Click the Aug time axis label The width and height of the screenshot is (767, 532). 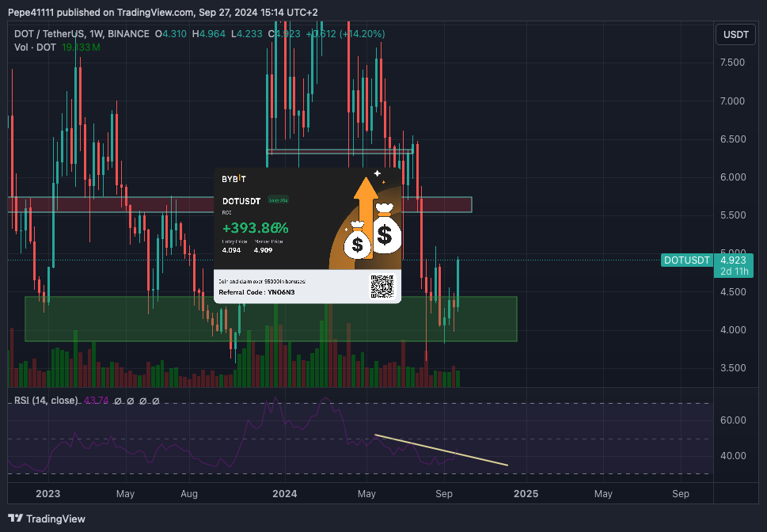[189, 494]
